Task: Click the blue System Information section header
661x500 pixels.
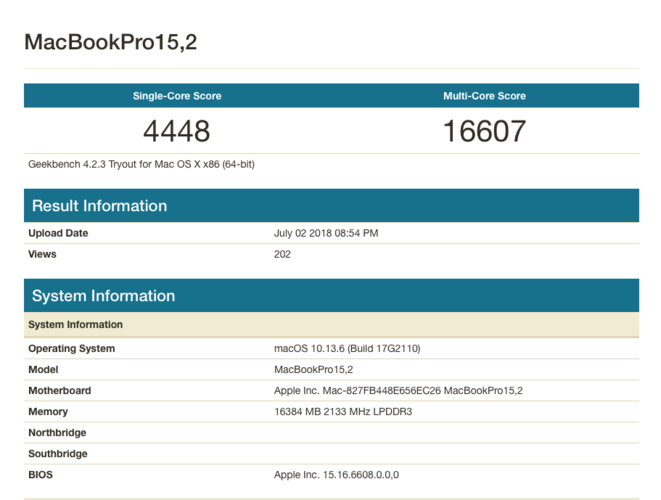Action: click(x=331, y=295)
